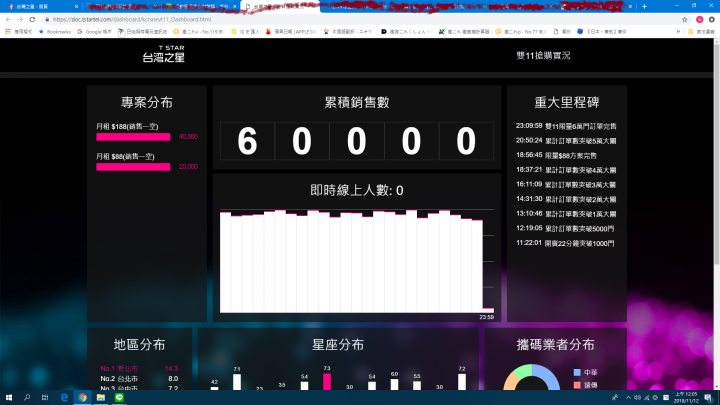Click the 雙11搶購實況 header link
Viewport: 720px width, 405px height.
pos(543,56)
